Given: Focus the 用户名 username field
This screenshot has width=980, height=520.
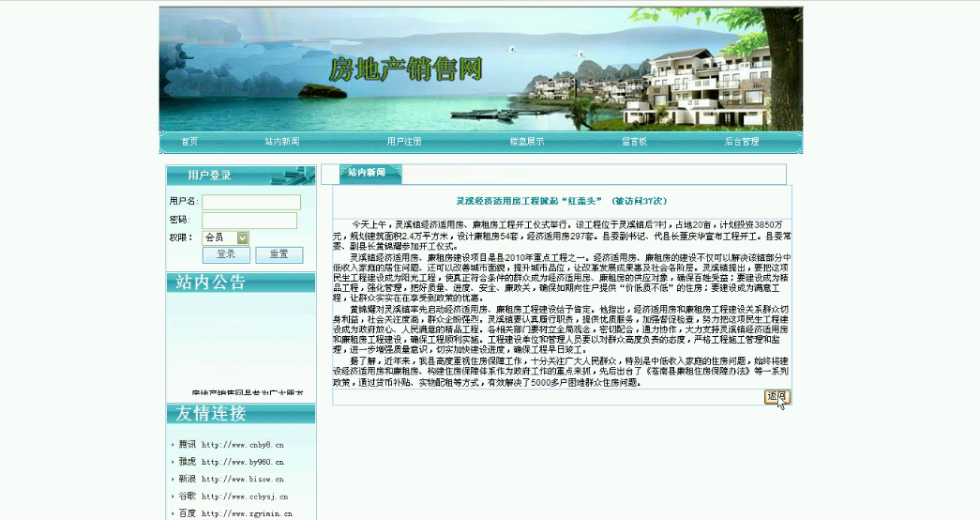Looking at the screenshot, I should (x=251, y=202).
